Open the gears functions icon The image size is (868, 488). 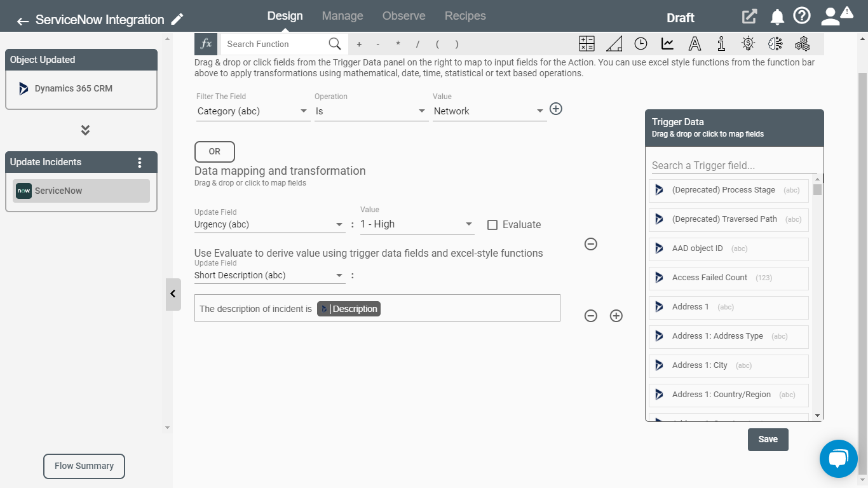tap(803, 44)
